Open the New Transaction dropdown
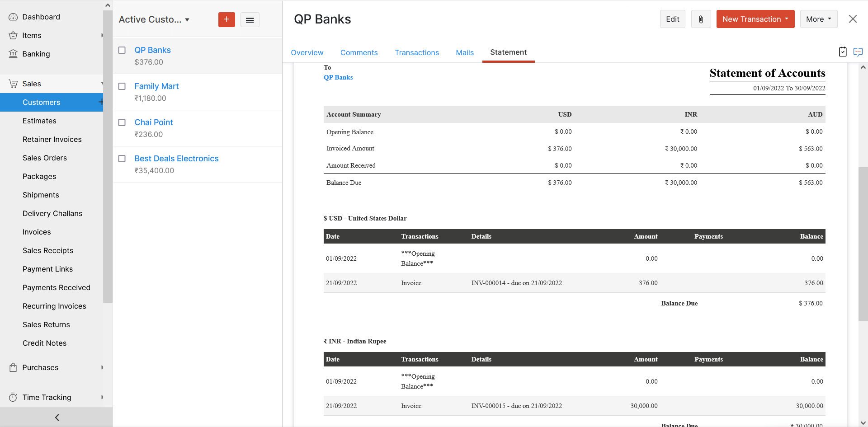Image resolution: width=868 pixels, height=427 pixels. (755, 19)
